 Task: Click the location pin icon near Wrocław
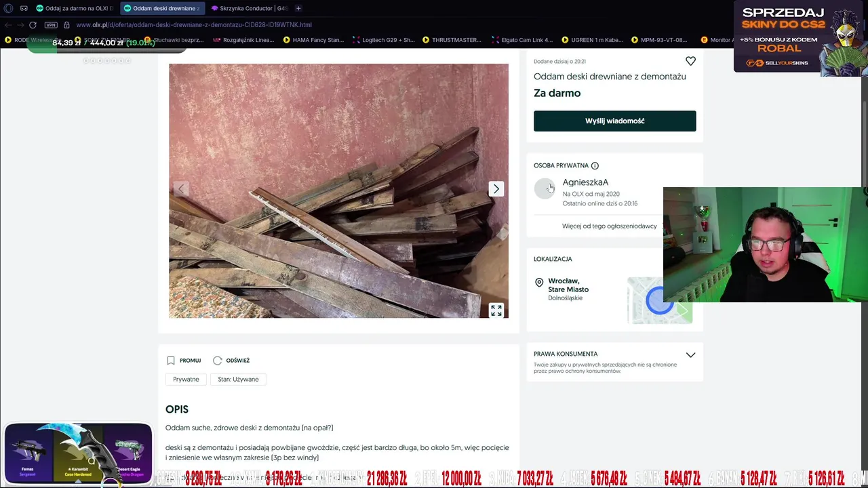pyautogui.click(x=539, y=282)
